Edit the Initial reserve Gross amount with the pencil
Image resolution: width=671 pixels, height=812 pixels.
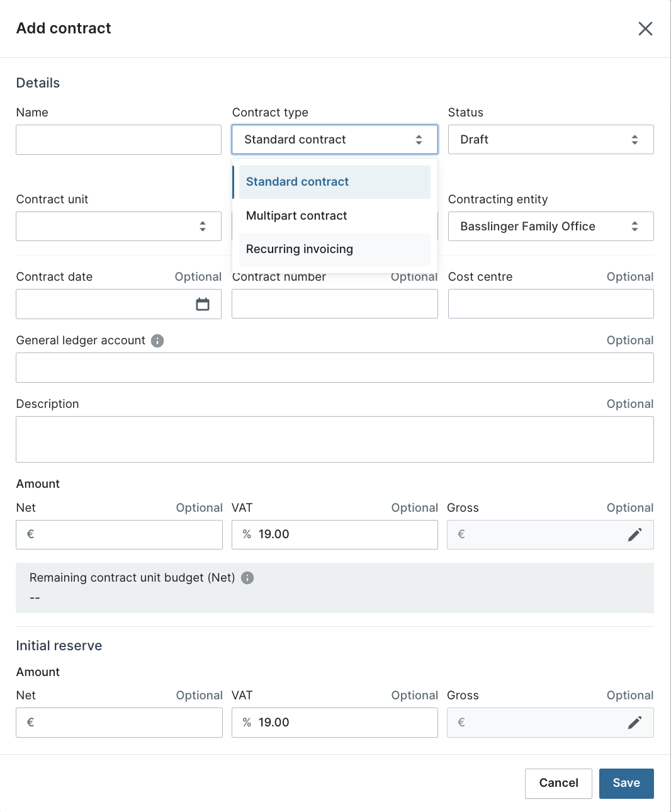coord(634,723)
